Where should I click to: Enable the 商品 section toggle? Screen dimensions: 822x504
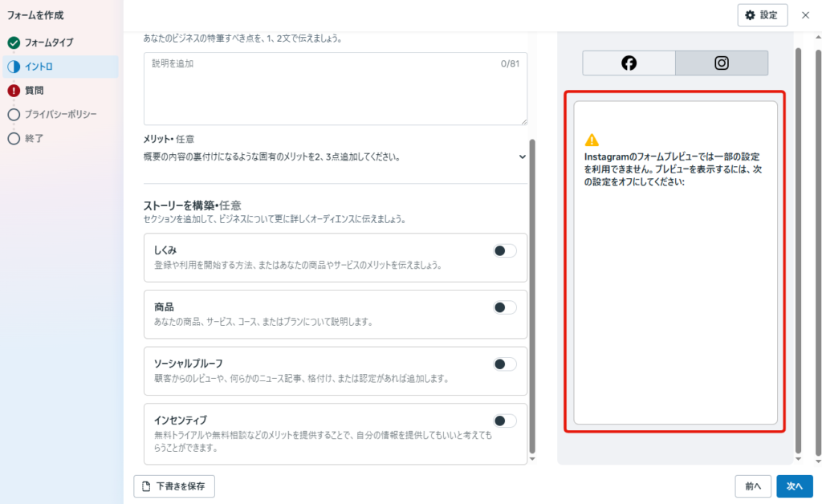pyautogui.click(x=504, y=307)
